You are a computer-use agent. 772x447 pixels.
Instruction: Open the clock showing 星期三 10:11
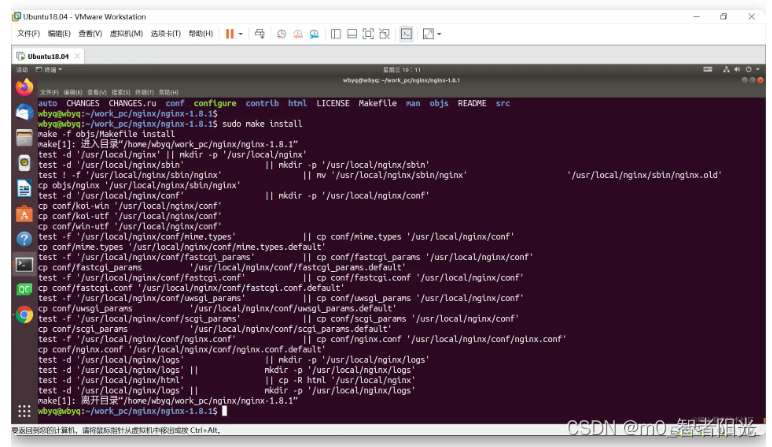point(402,70)
